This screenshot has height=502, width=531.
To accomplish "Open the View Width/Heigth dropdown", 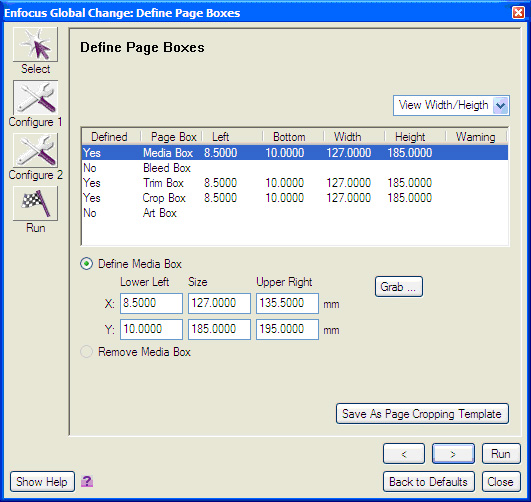I will coord(451,105).
